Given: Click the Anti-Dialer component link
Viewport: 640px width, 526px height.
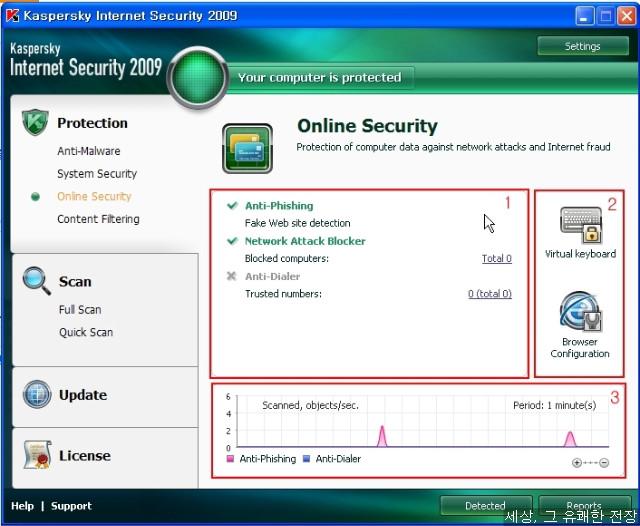Looking at the screenshot, I should (x=272, y=276).
